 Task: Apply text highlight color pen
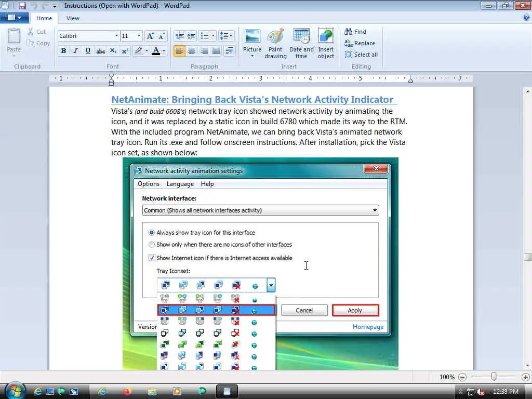pyautogui.click(x=138, y=51)
